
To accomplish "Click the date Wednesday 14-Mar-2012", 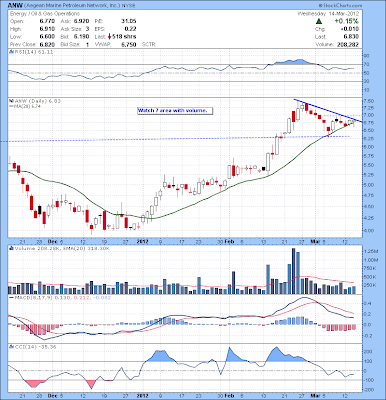I will coord(328,14).
